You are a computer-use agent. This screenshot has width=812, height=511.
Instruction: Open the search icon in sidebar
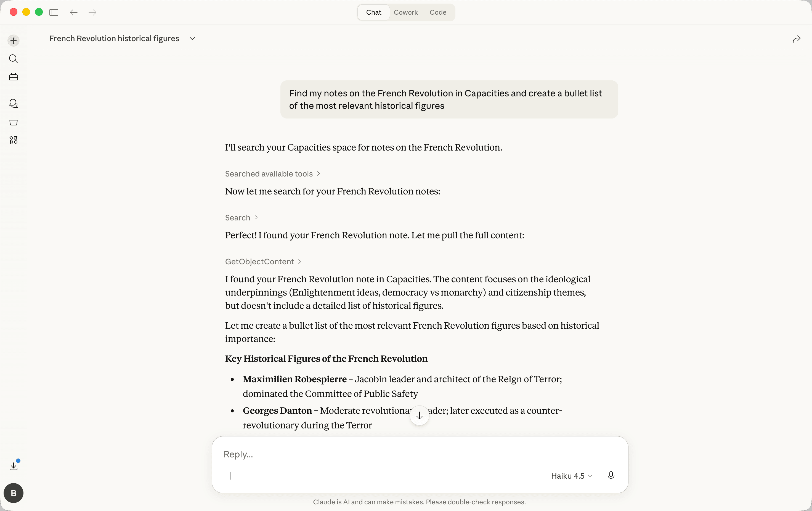click(14, 59)
